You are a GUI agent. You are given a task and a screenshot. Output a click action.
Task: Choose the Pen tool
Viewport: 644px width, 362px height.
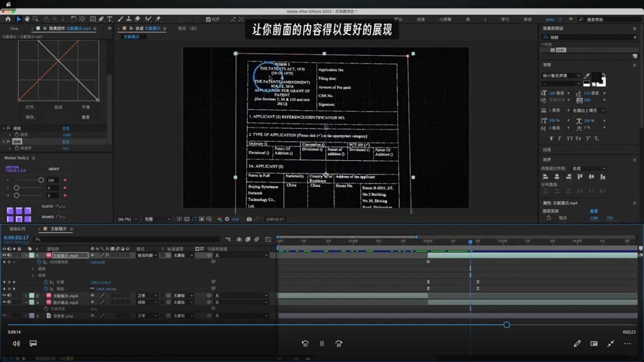click(x=102, y=19)
